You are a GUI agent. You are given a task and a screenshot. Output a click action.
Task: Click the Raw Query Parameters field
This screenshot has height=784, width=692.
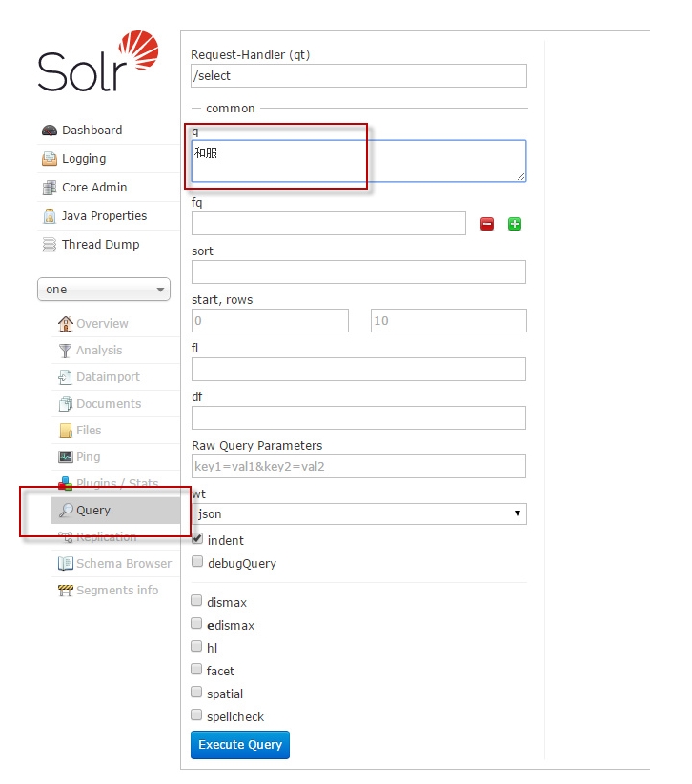point(358,467)
